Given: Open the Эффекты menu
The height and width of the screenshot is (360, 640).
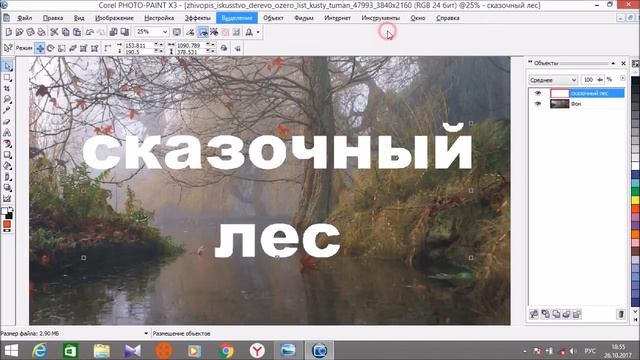Looking at the screenshot, I should click(197, 18).
